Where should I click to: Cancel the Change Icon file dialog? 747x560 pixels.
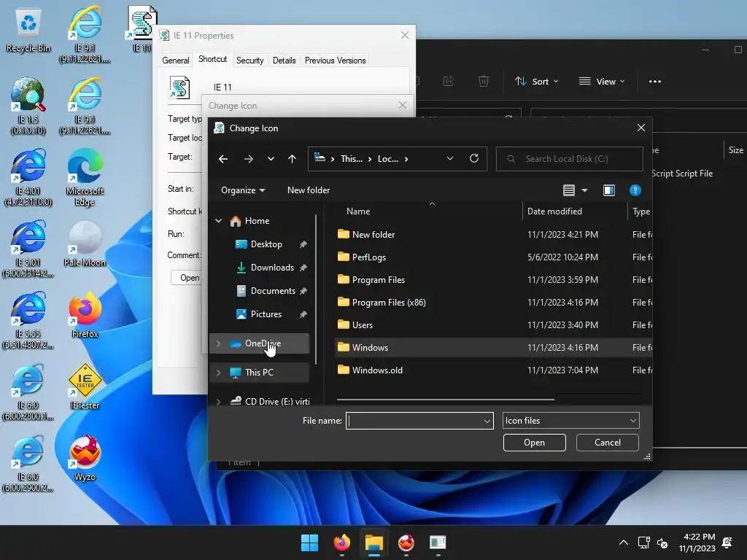608,443
